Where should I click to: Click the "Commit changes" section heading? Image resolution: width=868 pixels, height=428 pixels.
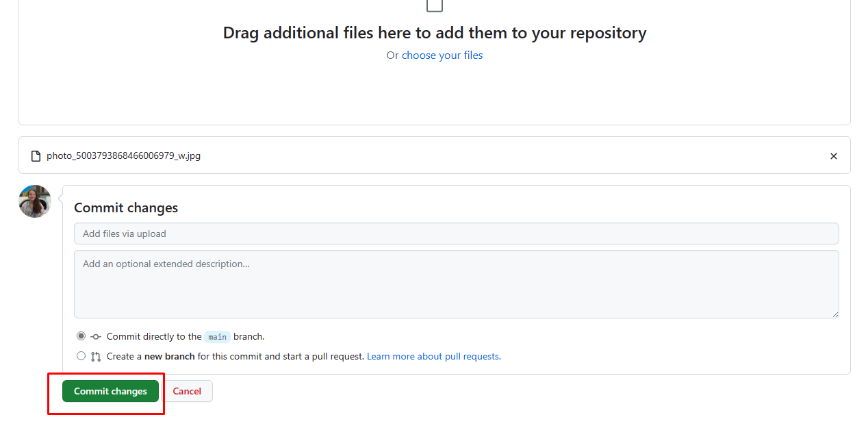(x=126, y=207)
